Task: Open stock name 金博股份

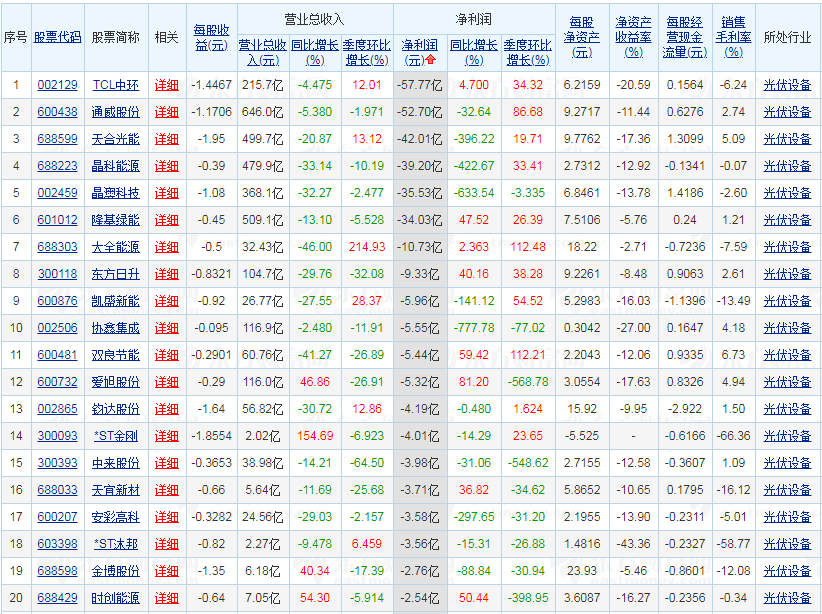Action: point(115,571)
